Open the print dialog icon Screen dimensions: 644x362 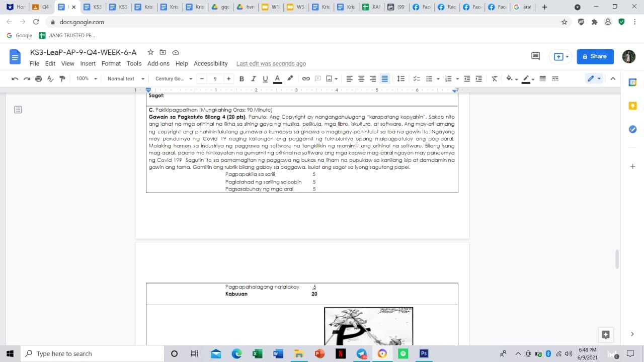tap(39, 78)
